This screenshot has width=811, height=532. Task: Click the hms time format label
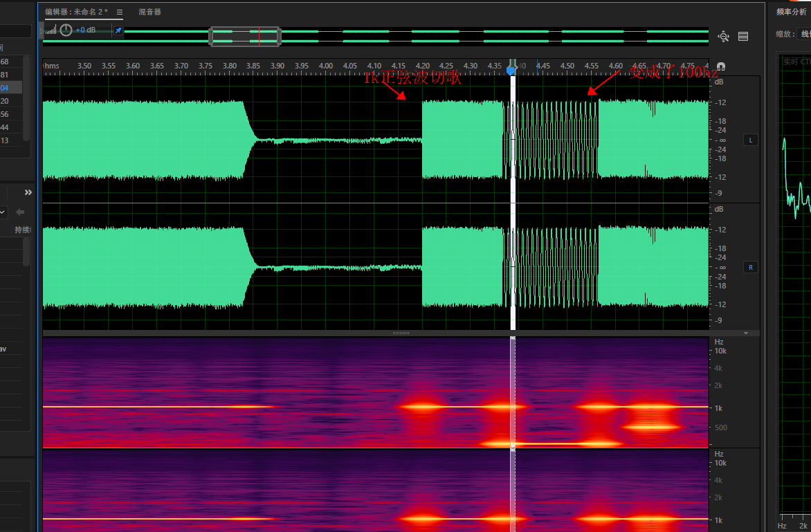click(x=52, y=66)
